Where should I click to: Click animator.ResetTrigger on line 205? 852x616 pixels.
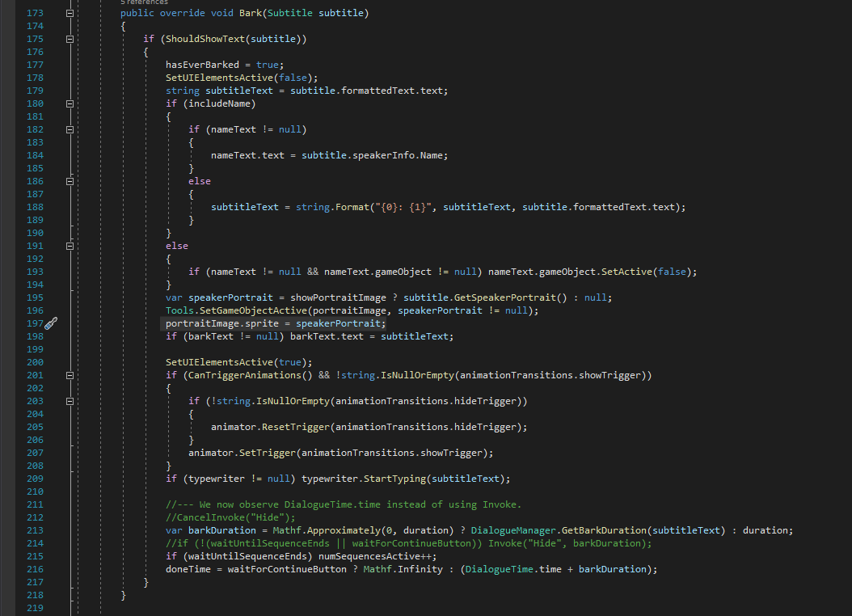270,427
